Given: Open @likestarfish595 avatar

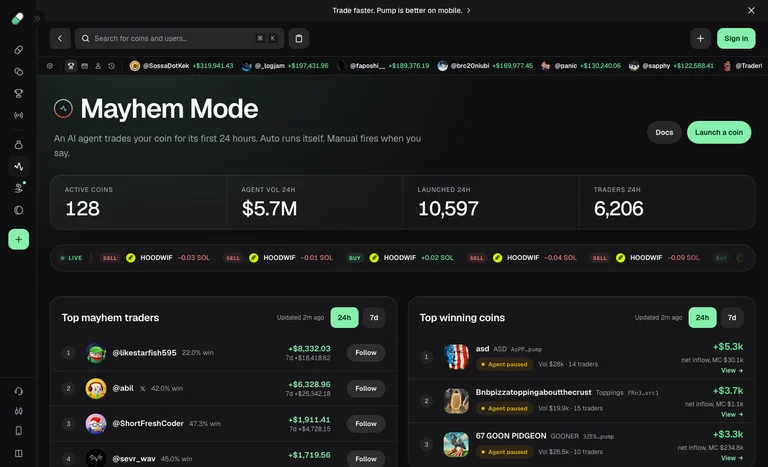Looking at the screenshot, I should pos(96,353).
